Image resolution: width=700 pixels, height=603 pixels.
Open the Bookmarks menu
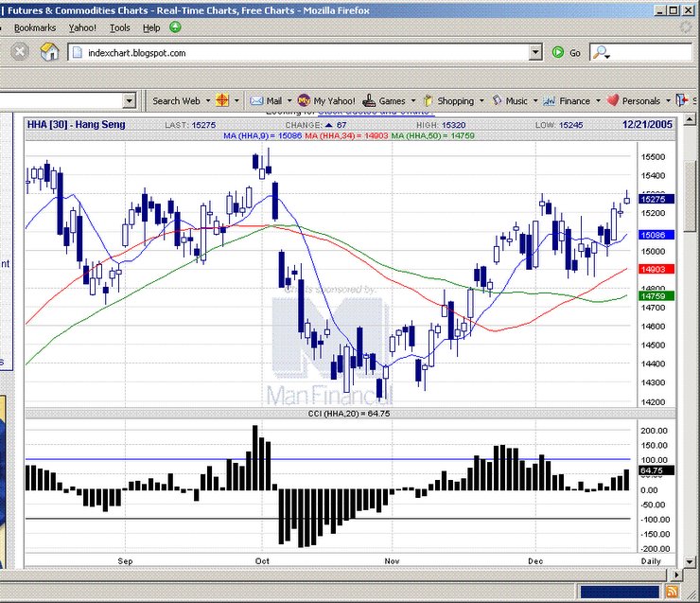pos(35,27)
